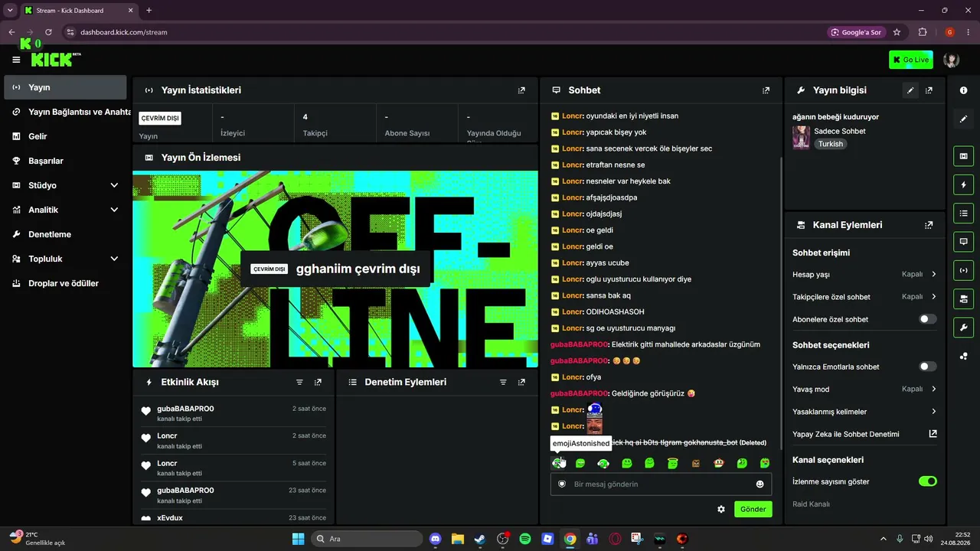Click Raid Kanalı option
The width and height of the screenshot is (980, 551).
811,504
